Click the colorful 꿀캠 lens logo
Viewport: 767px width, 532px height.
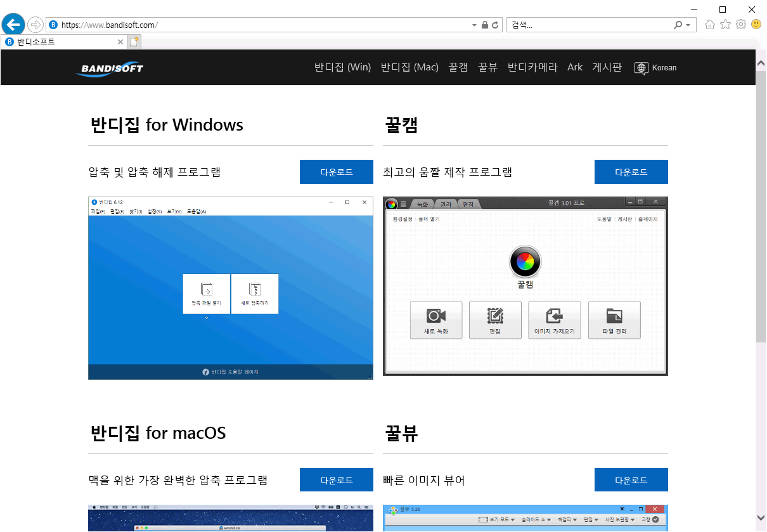(x=525, y=261)
